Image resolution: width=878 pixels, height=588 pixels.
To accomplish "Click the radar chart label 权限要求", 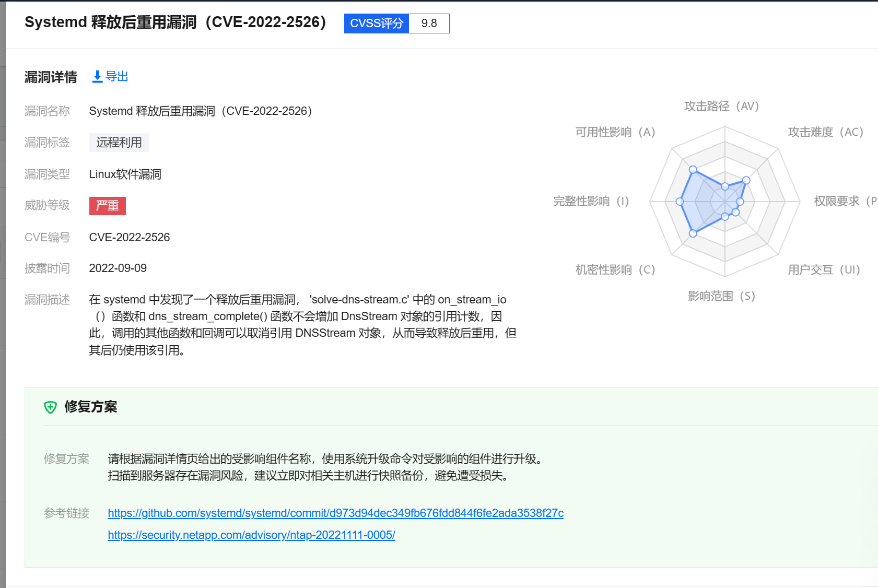I will (845, 202).
